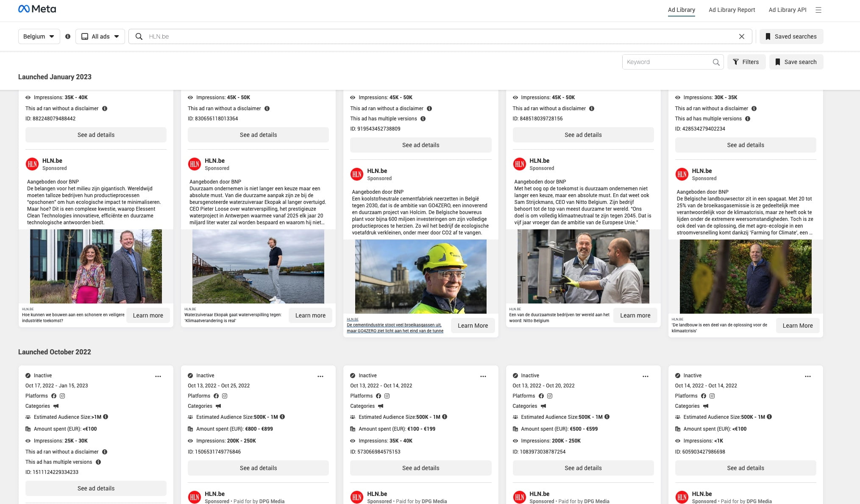Open info for multiple versions on ad 919543452738809

(423, 119)
